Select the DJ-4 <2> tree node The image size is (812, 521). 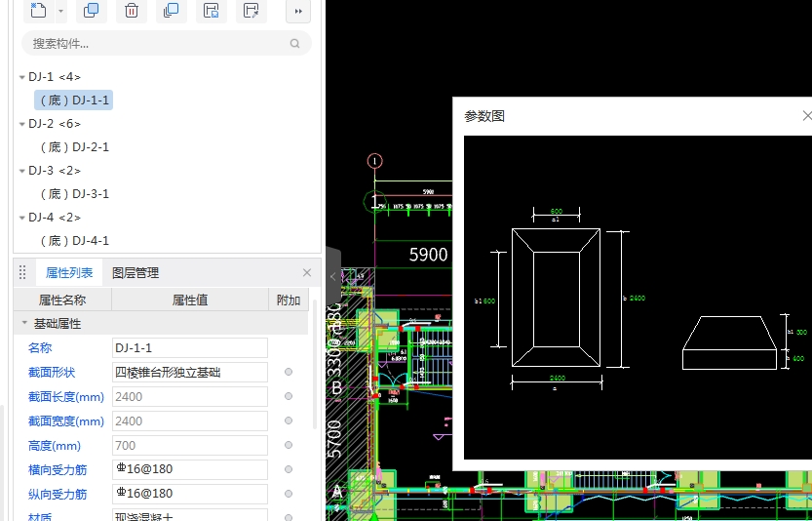[55, 217]
